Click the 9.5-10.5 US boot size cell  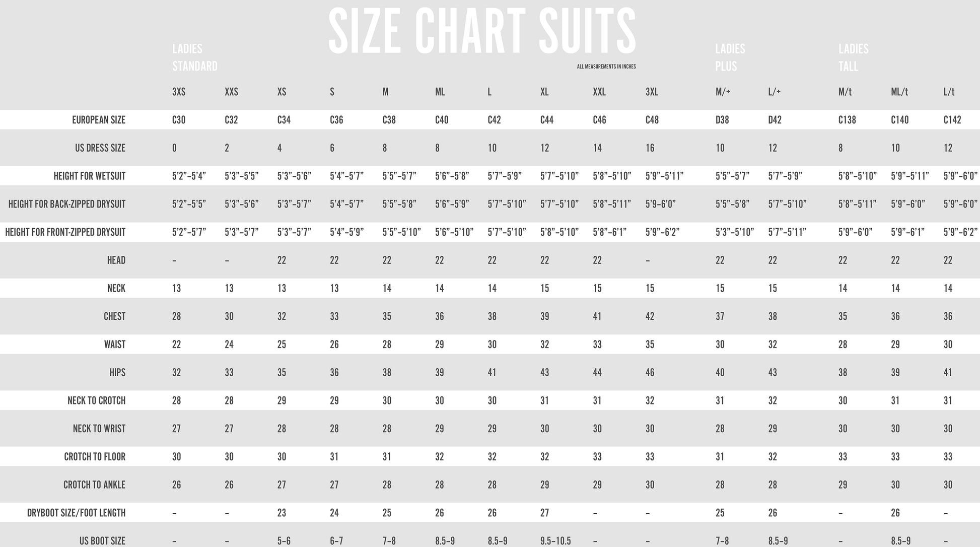click(555, 541)
